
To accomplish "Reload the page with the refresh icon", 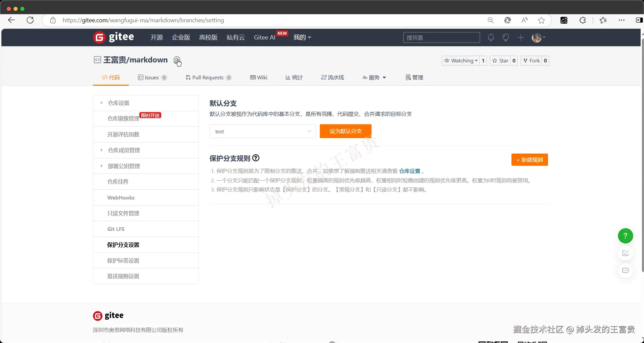I will click(x=30, y=20).
